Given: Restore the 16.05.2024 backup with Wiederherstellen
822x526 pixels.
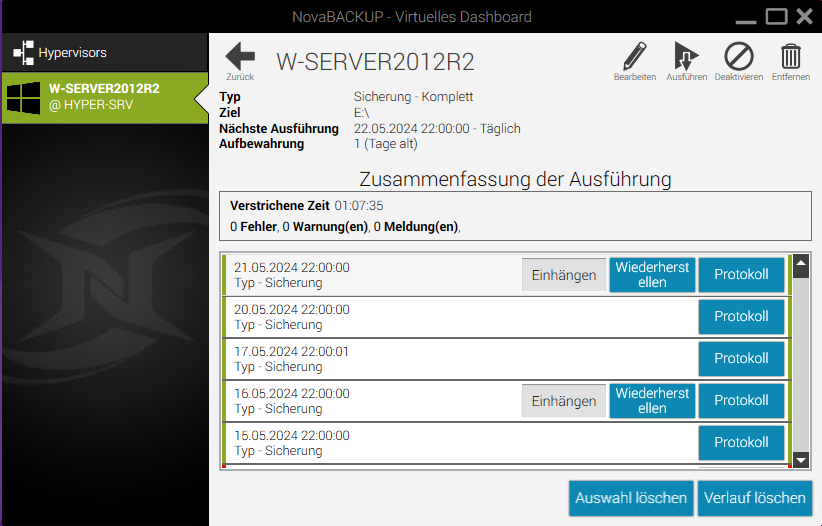Looking at the screenshot, I should click(652, 401).
